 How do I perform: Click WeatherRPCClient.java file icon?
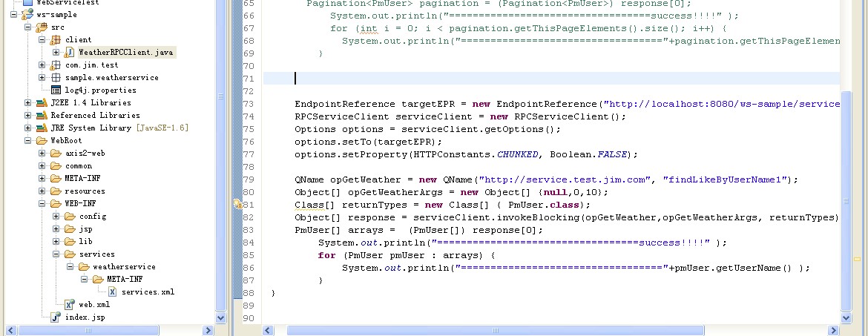pyautogui.click(x=69, y=52)
